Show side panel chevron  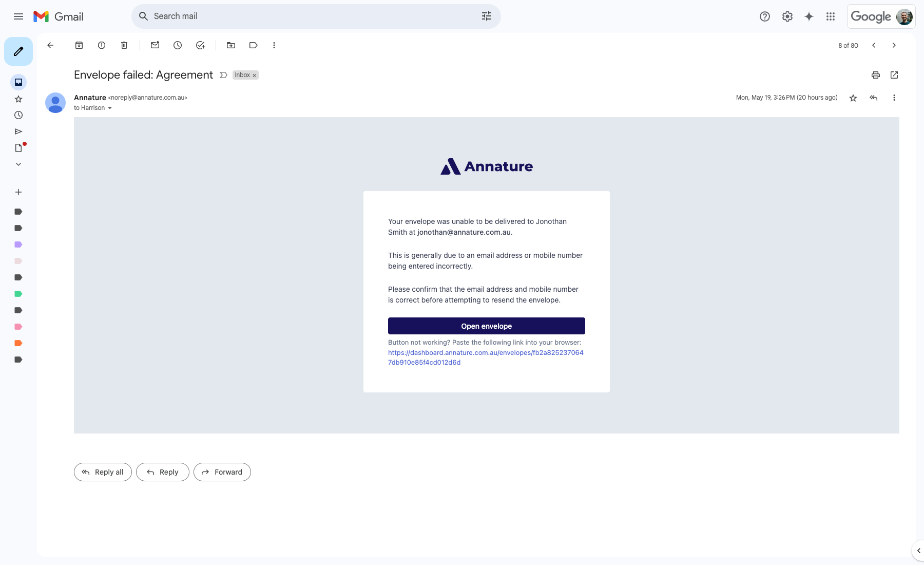coord(918,551)
